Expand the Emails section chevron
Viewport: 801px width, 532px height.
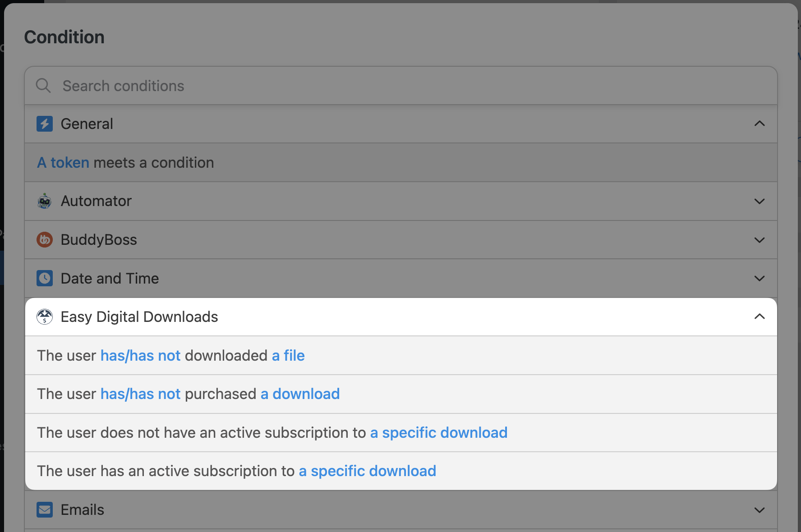pos(760,510)
